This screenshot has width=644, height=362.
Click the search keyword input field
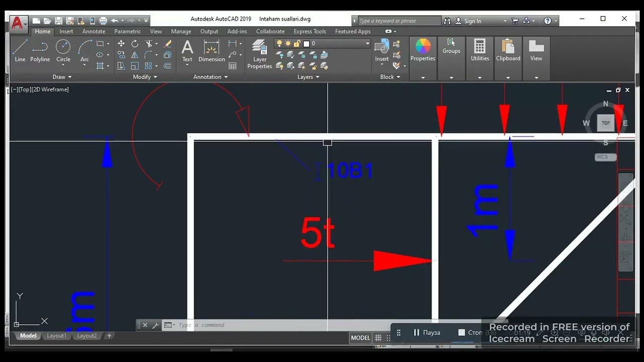click(399, 21)
